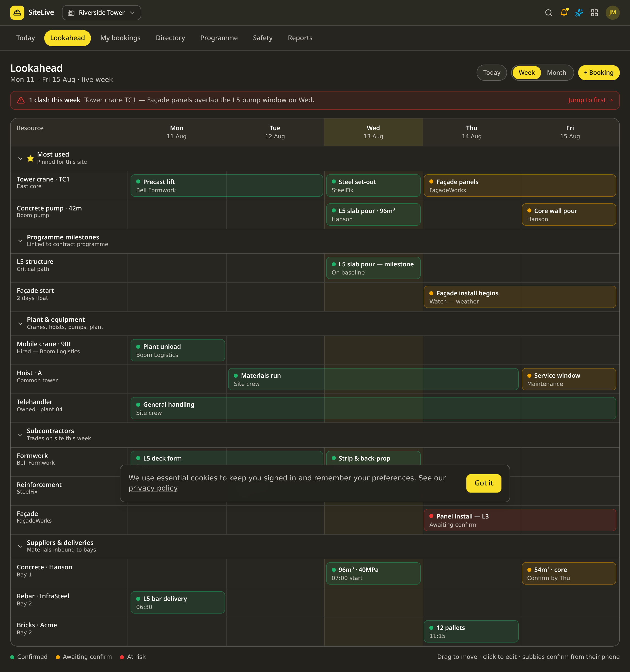Switch view to Week

click(x=527, y=73)
